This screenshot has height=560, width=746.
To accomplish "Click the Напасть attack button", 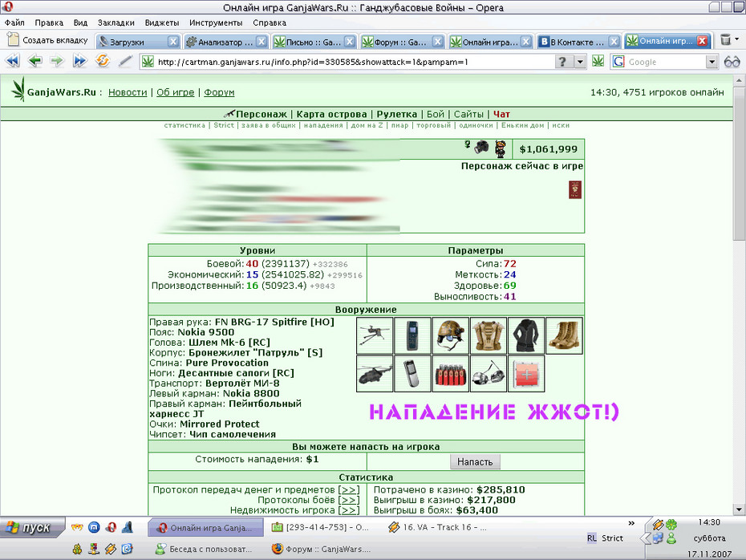I will pos(475,461).
